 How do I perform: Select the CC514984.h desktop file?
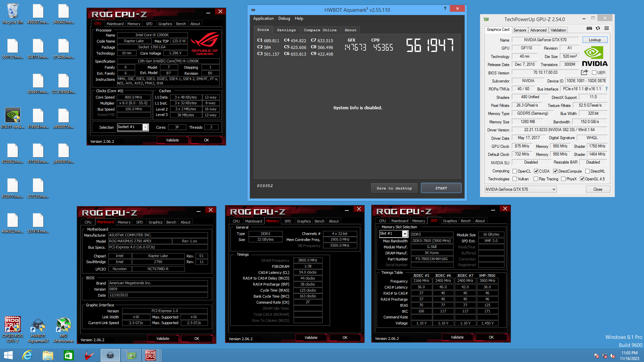point(63,84)
